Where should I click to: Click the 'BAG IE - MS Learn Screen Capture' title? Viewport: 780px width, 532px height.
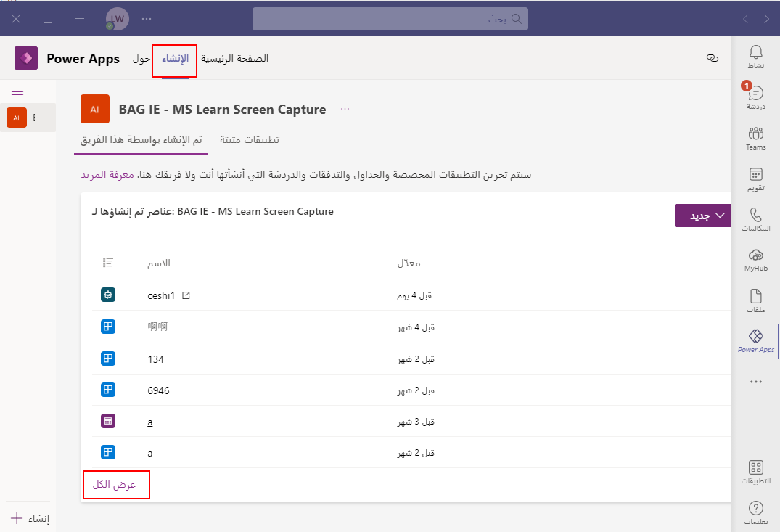click(222, 110)
